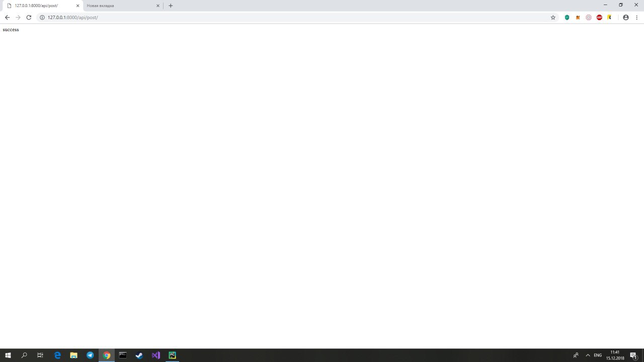Show hidden system tray icons
The height and width of the screenshot is (362, 644).
point(588,355)
